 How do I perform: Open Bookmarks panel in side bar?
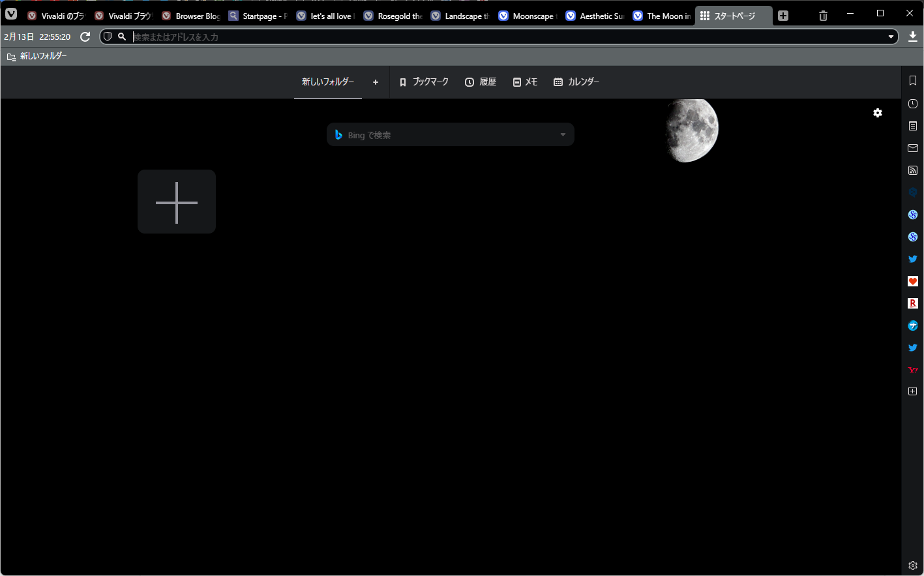click(x=913, y=81)
